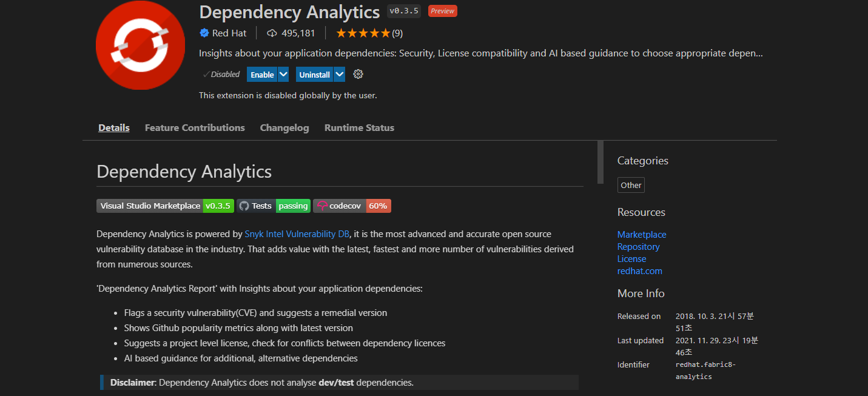The width and height of the screenshot is (868, 396).
Task: Click the redhat.fabric8-analytics identifier text
Action: pyautogui.click(x=705, y=371)
